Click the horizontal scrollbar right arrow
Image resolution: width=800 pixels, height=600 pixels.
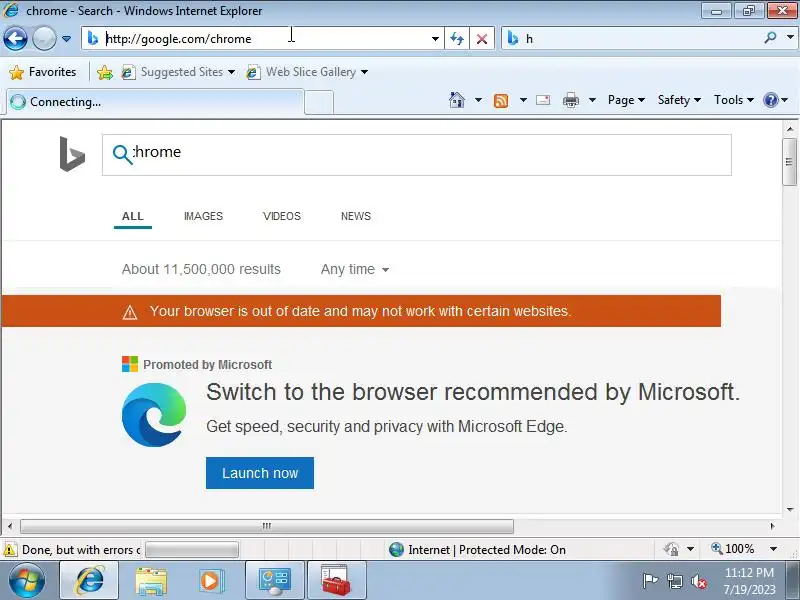(772, 526)
